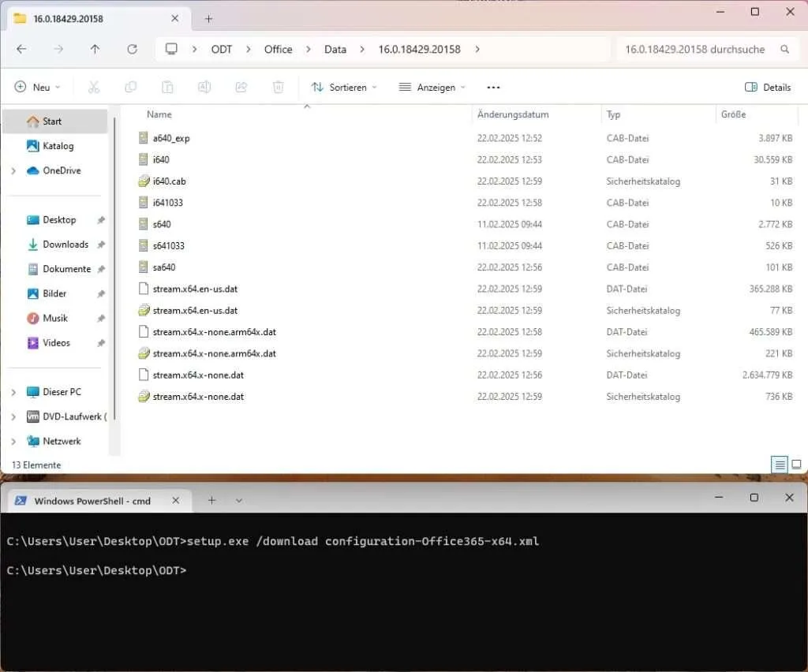
Task: Sort by Änderungsdatum column header
Action: [513, 114]
